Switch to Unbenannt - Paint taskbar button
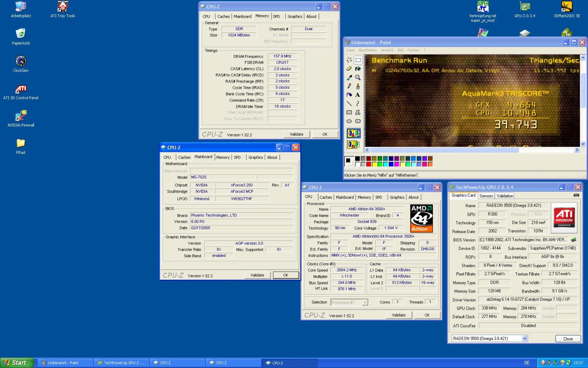The height and width of the screenshot is (368, 588). 65,363
